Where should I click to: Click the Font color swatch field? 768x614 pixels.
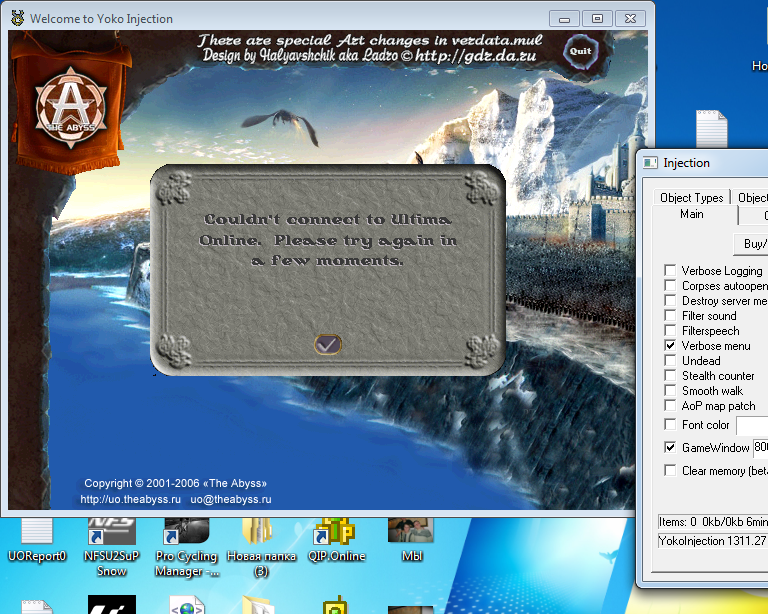(x=751, y=425)
